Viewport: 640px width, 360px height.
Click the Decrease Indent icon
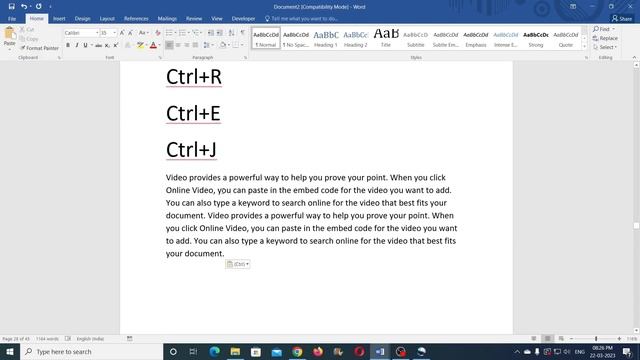(x=211, y=33)
